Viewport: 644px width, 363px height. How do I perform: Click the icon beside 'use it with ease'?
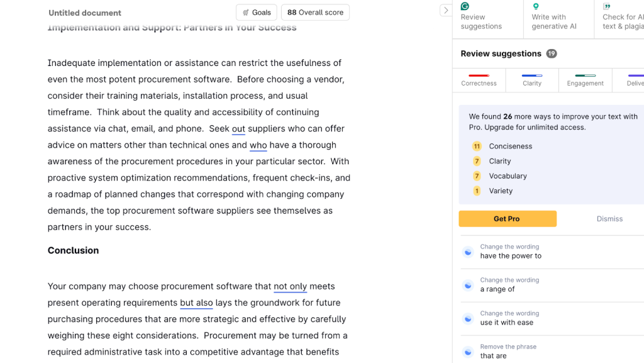point(468,318)
